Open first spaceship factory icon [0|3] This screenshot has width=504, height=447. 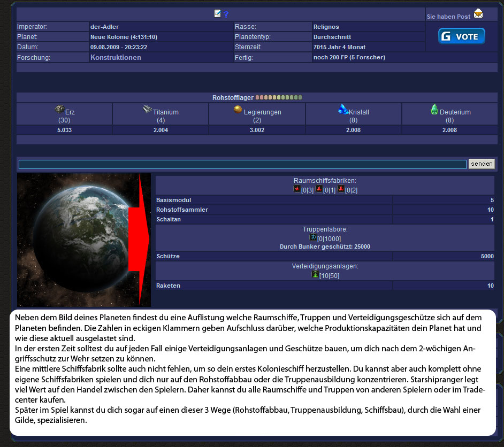click(297, 189)
